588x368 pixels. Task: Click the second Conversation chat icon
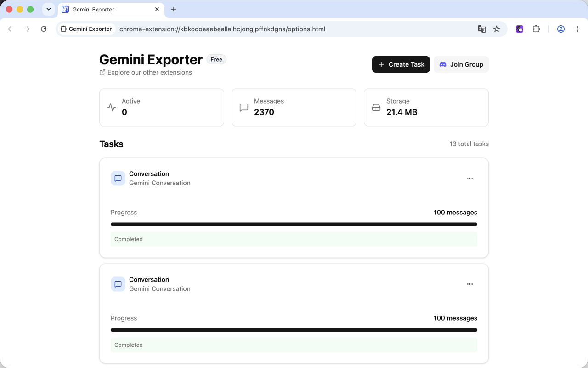118,284
